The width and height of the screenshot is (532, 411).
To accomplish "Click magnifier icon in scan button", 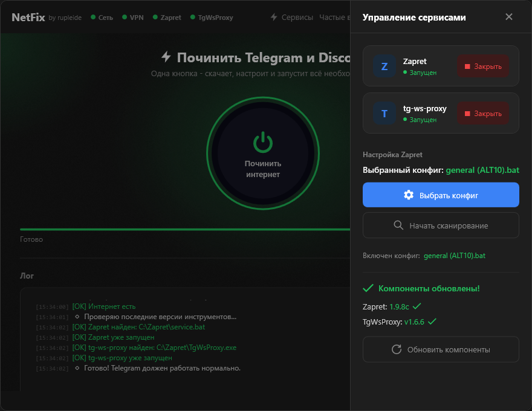I will [398, 225].
